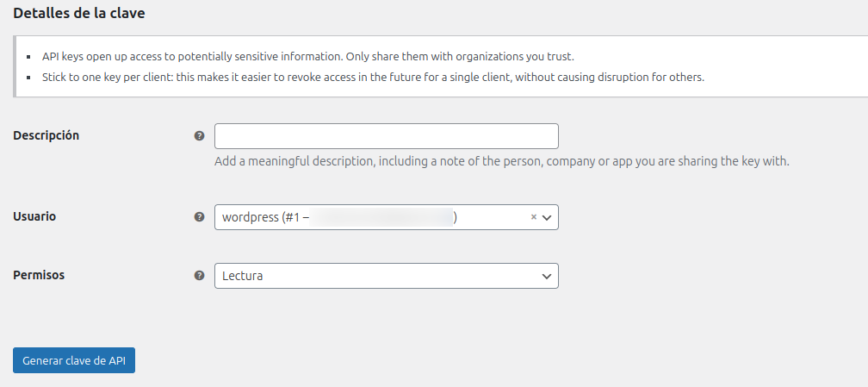Click the Usuario dropdown chevron arrow
The image size is (868, 387).
pyautogui.click(x=547, y=217)
